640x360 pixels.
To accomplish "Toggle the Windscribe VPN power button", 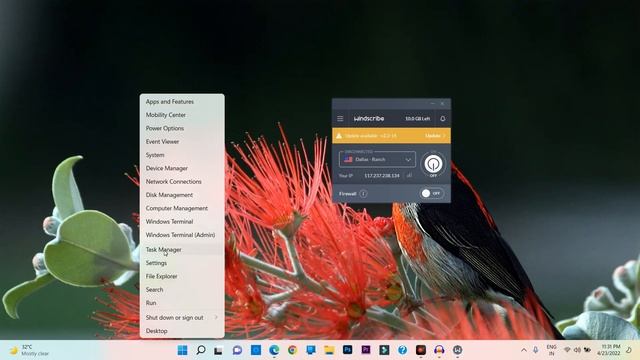I will 433,164.
